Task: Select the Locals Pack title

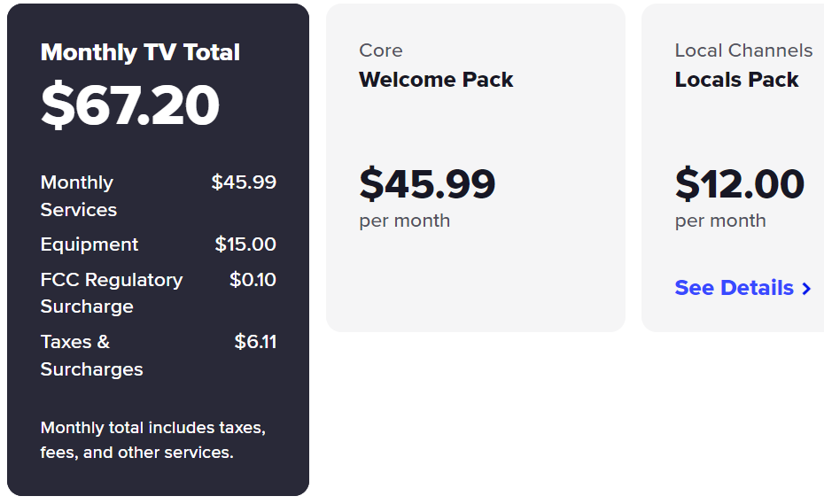Action: [x=736, y=80]
